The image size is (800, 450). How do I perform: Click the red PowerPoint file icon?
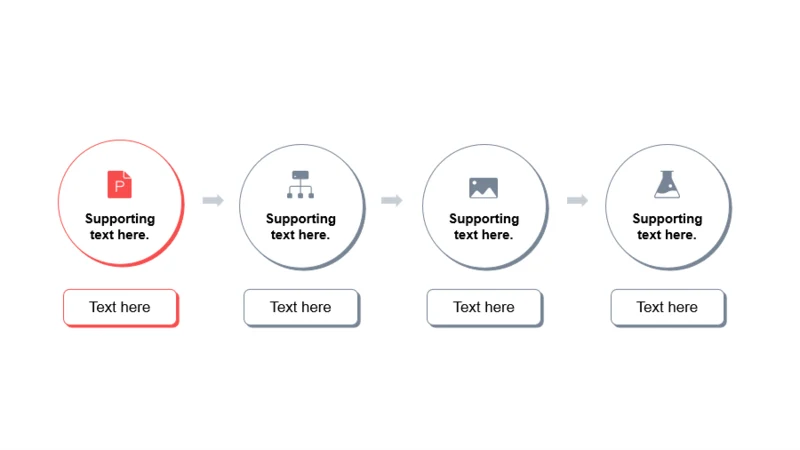click(x=119, y=184)
